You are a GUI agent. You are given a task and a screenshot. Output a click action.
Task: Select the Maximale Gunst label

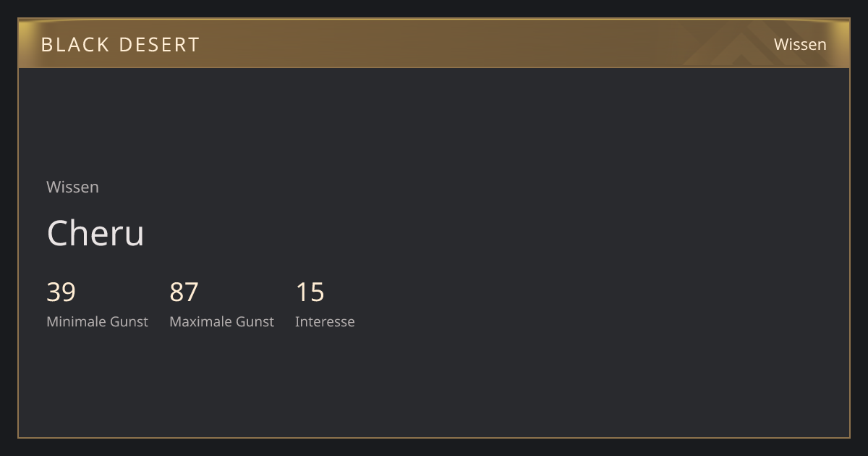(221, 321)
